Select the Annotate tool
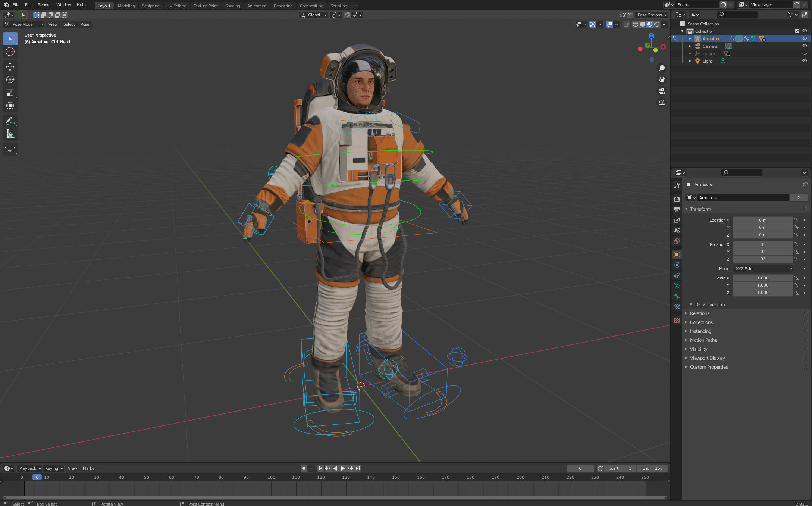The image size is (812, 506). pos(10,121)
